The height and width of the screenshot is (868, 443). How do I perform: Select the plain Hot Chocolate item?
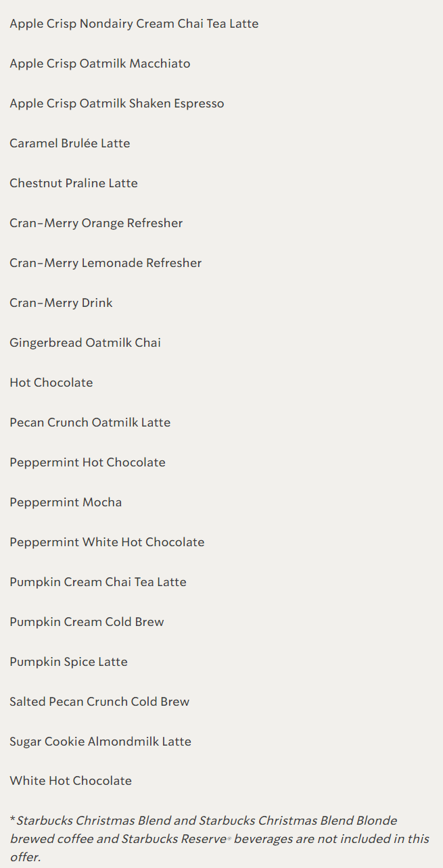tap(51, 383)
